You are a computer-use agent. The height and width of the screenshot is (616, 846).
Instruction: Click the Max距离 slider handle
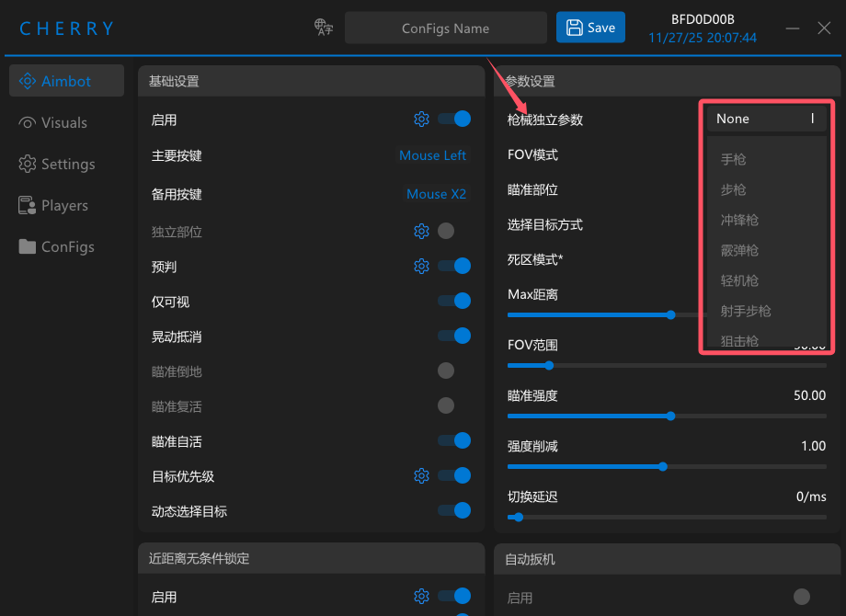point(670,315)
